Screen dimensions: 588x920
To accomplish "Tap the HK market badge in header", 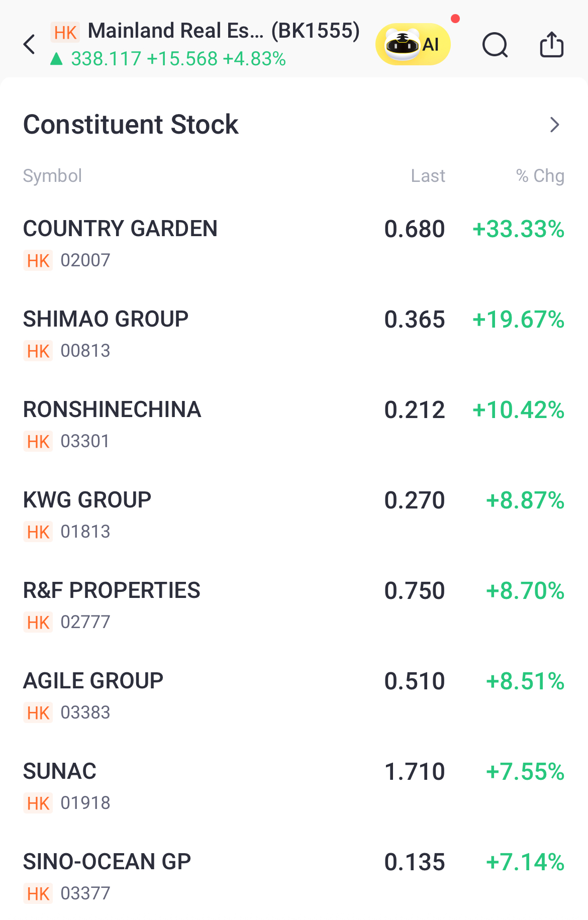I will tap(65, 33).
